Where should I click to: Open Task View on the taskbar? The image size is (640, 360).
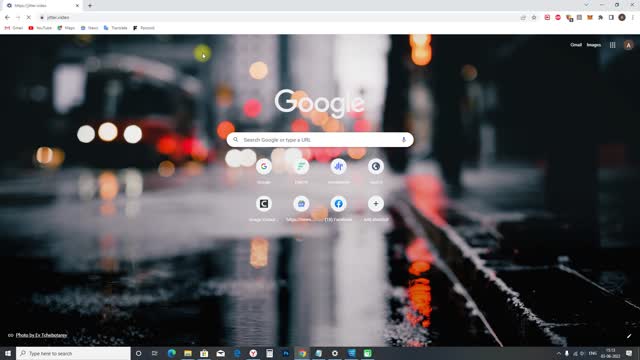pyautogui.click(x=155, y=353)
